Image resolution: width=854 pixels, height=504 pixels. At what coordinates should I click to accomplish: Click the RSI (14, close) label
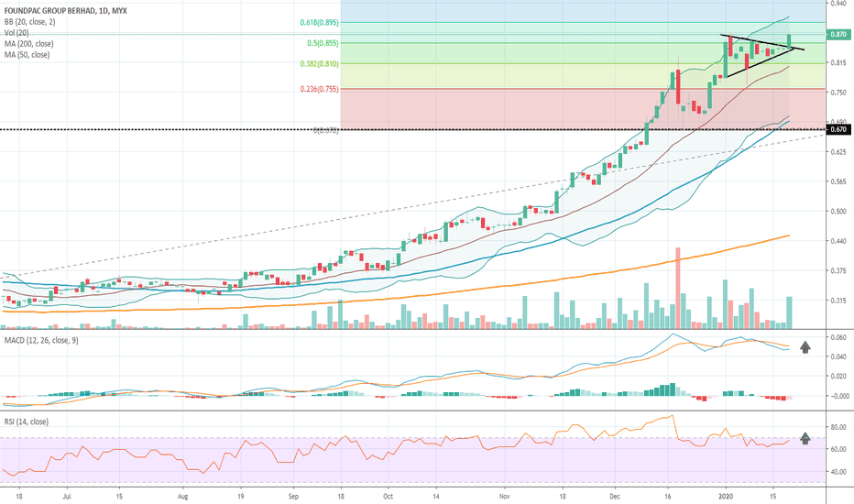27,422
